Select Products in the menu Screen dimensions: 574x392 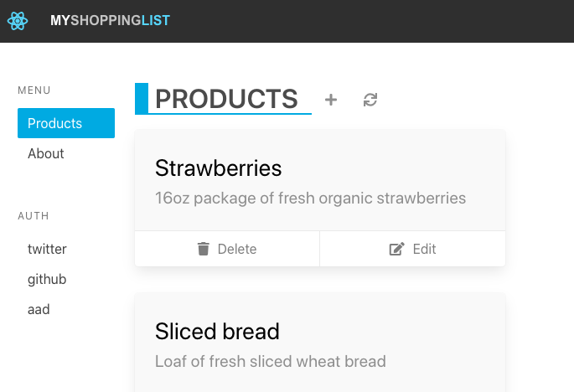[66, 123]
